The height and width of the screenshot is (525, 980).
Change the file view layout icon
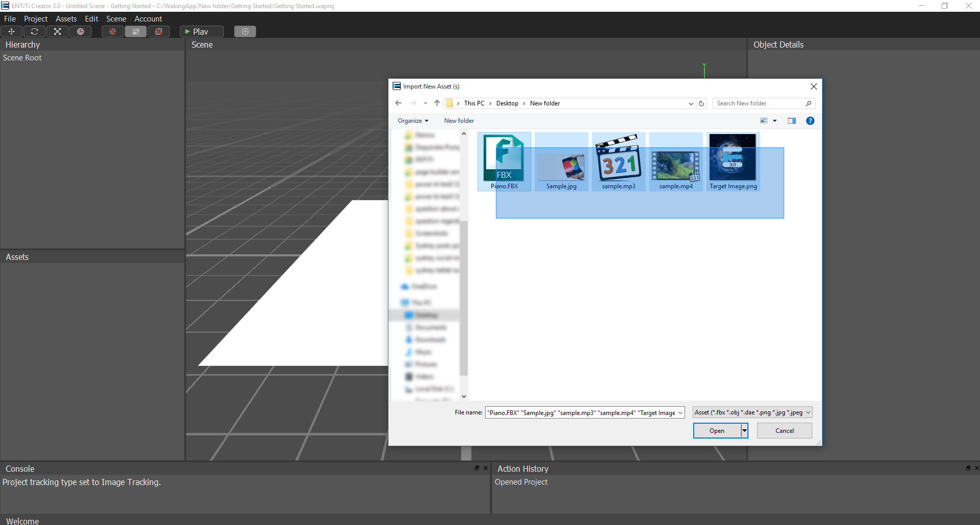pos(764,121)
